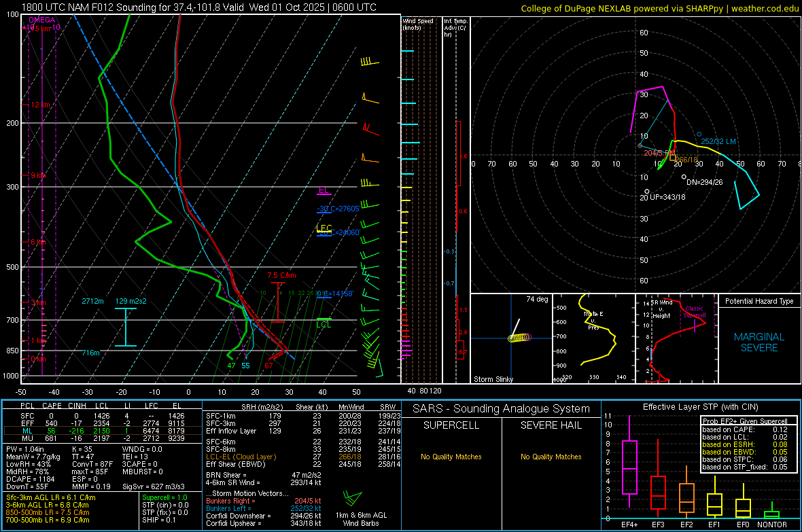802x532 pixels.
Task: Click the 'Storm Slinky' caption
Action: (493, 379)
